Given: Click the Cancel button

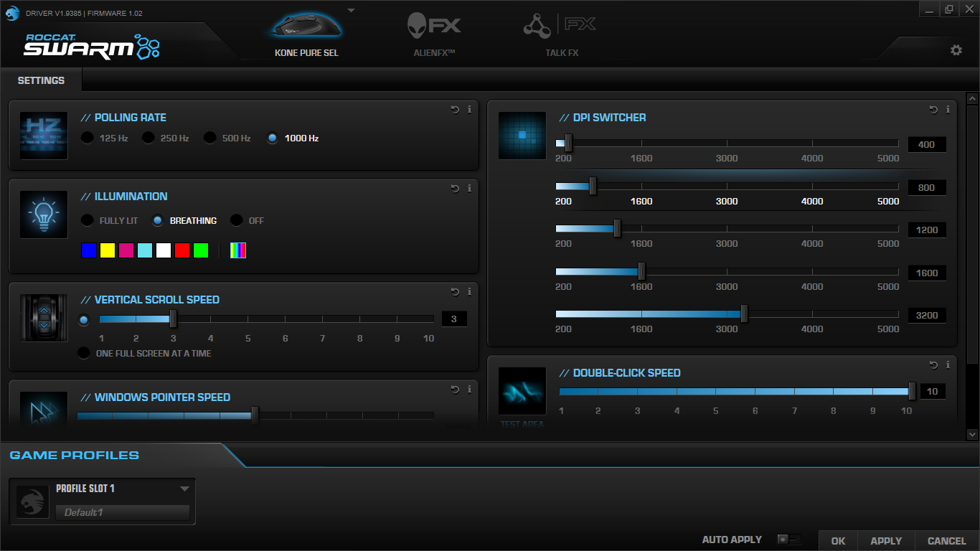Looking at the screenshot, I should click(x=947, y=541).
